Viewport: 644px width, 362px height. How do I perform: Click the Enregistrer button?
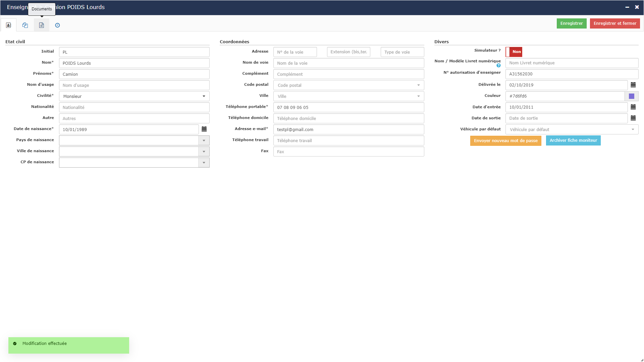pyautogui.click(x=572, y=23)
